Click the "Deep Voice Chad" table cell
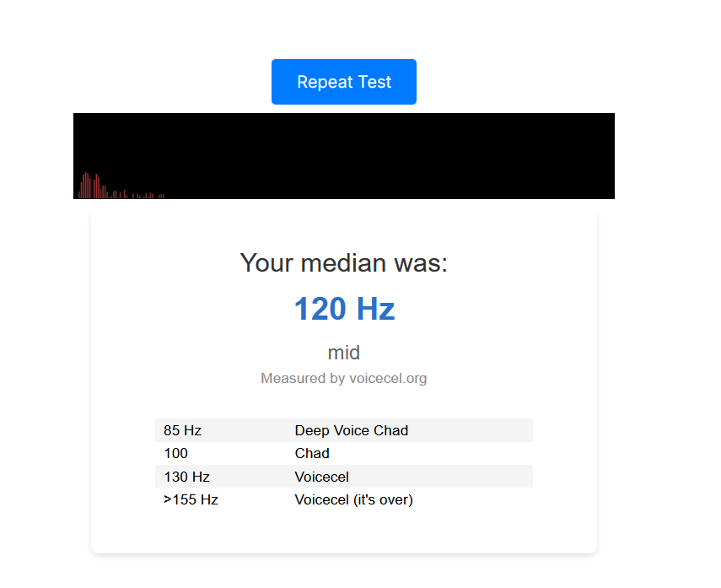This screenshot has width=721, height=588. (352, 430)
